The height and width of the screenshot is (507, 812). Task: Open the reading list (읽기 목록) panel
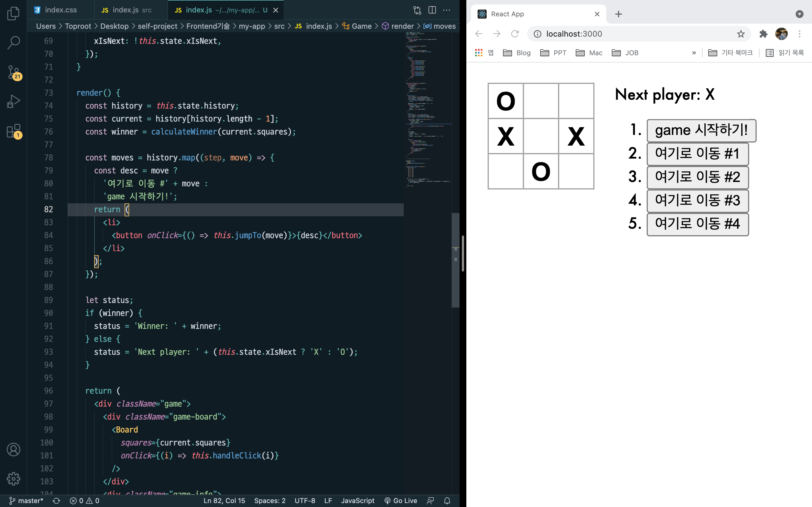pos(785,53)
